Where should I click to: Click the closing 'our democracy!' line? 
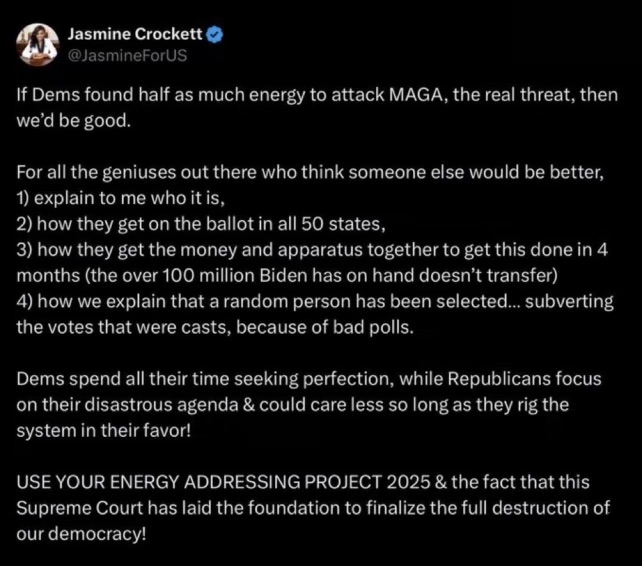point(81,534)
